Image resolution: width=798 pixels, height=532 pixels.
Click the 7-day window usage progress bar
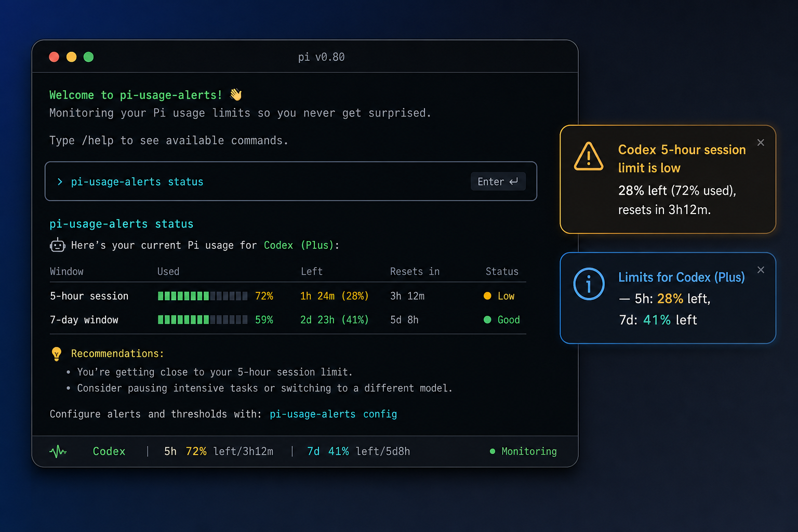click(x=203, y=320)
